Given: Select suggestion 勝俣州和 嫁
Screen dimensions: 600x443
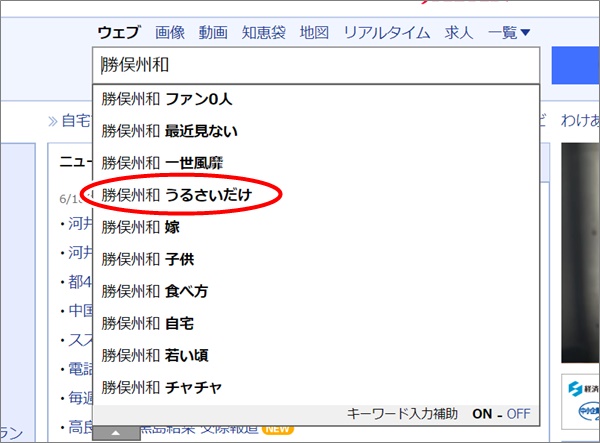Looking at the screenshot, I should tap(139, 228).
